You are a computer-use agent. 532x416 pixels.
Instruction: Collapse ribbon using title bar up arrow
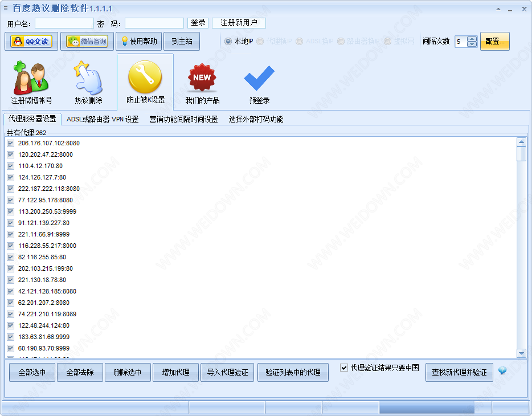click(x=498, y=9)
